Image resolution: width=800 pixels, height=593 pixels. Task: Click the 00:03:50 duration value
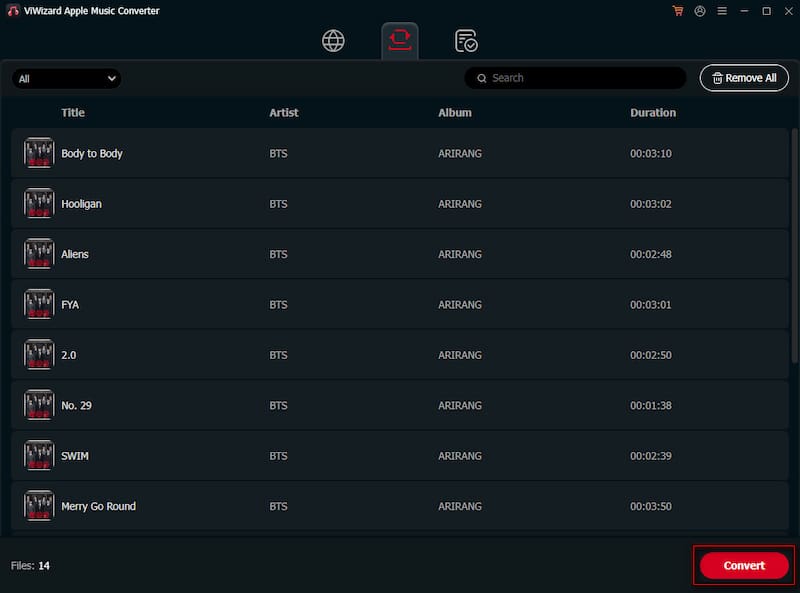pyautogui.click(x=651, y=506)
